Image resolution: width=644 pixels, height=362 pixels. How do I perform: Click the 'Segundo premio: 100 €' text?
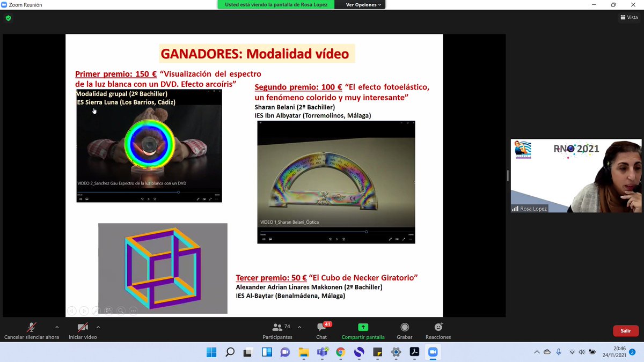[x=298, y=87]
